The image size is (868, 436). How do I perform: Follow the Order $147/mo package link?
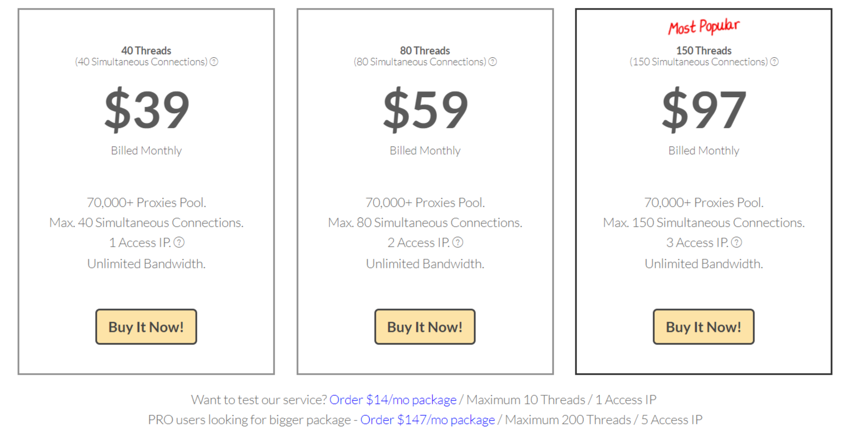(427, 420)
